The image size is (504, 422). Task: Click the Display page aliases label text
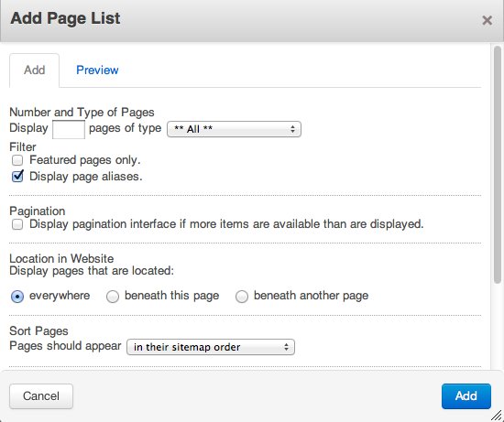pos(86,177)
